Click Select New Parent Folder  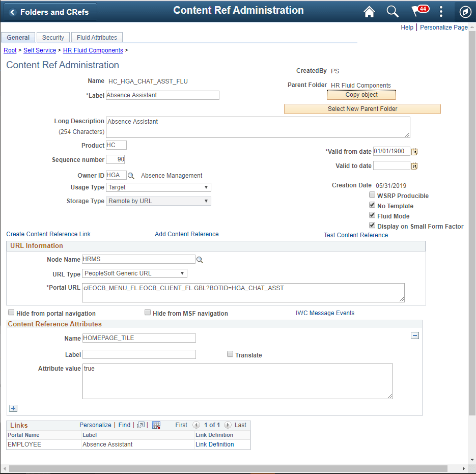(362, 108)
